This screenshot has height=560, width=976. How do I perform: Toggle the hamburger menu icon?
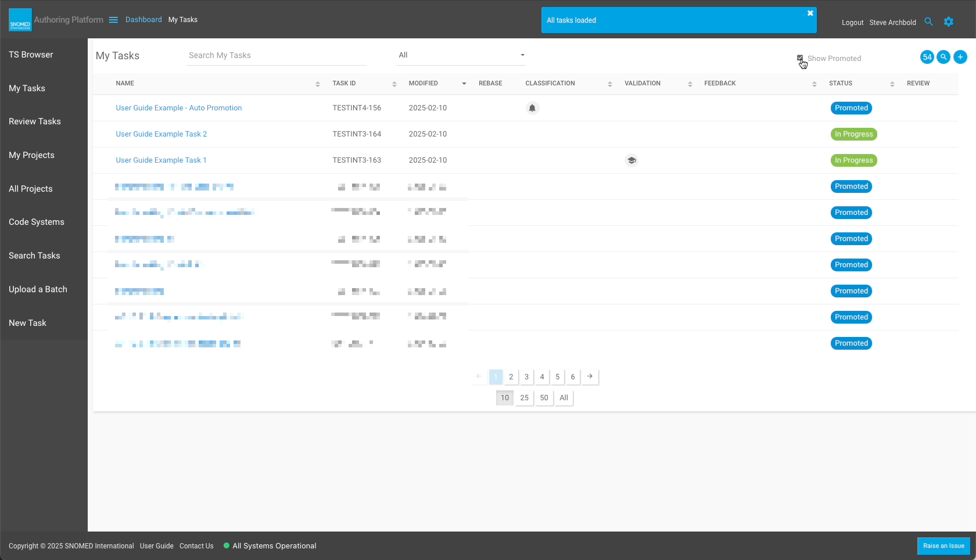point(113,20)
